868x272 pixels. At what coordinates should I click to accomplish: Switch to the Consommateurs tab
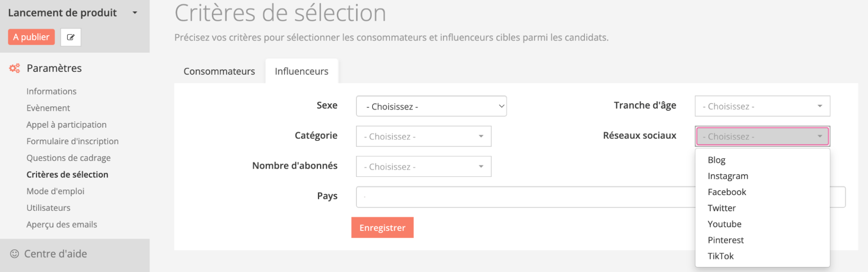[219, 71]
